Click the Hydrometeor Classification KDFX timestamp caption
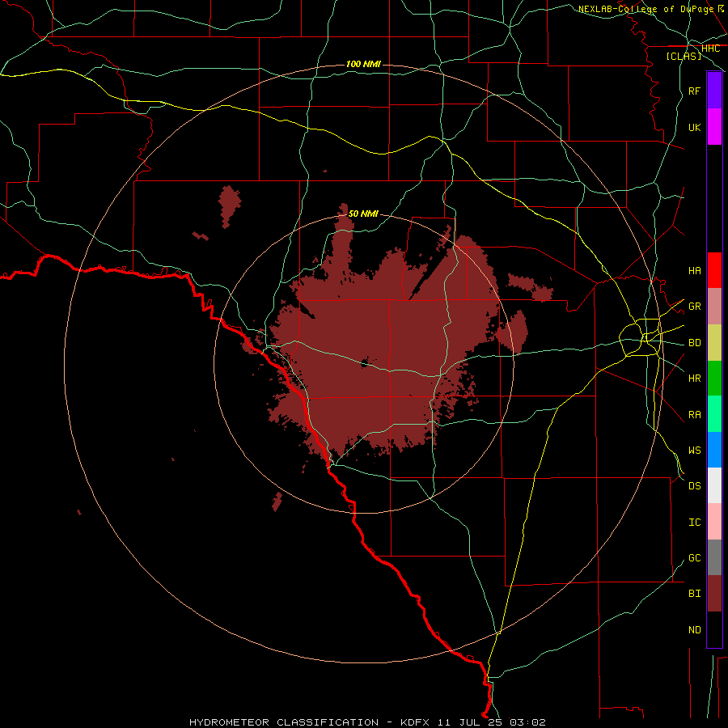728x728 pixels. (x=367, y=722)
